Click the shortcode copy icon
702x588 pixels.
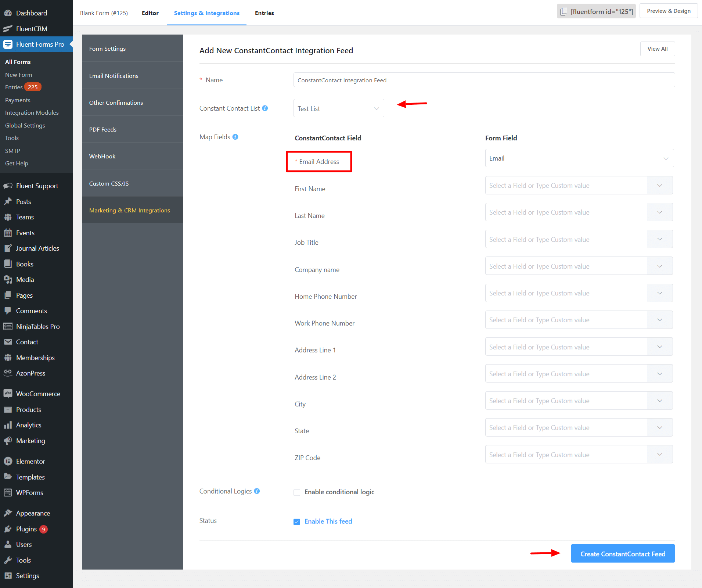563,12
